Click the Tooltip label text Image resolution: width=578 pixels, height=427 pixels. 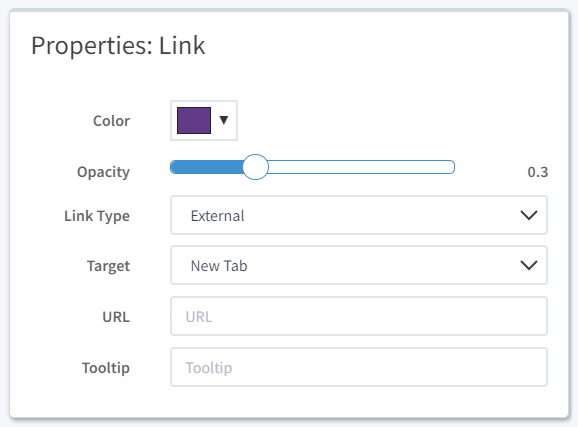coord(106,368)
